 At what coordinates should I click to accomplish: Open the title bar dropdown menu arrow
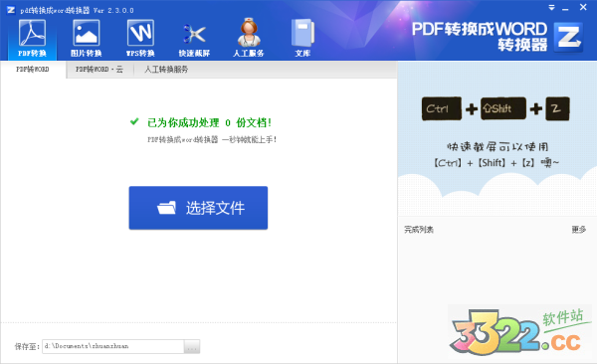551,8
